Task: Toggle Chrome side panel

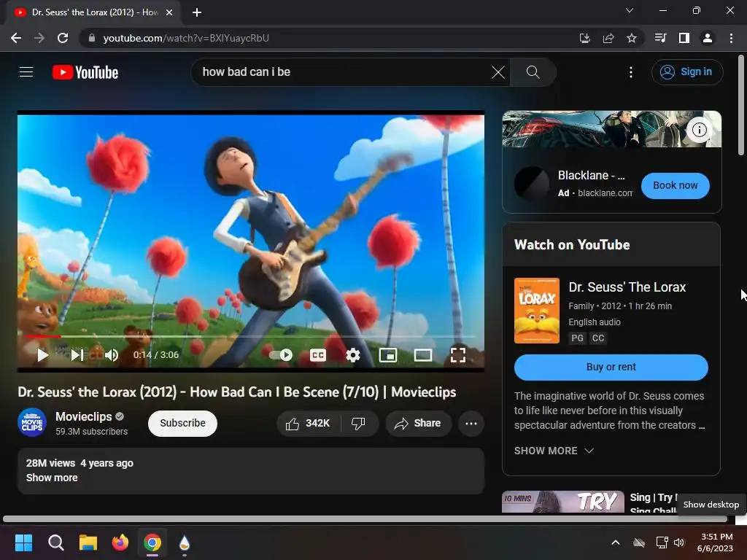Action: [684, 38]
